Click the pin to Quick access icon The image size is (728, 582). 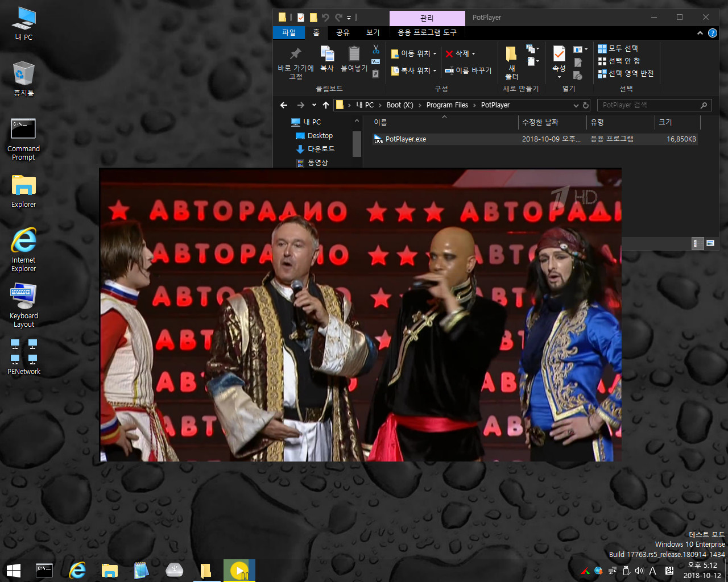coord(295,54)
